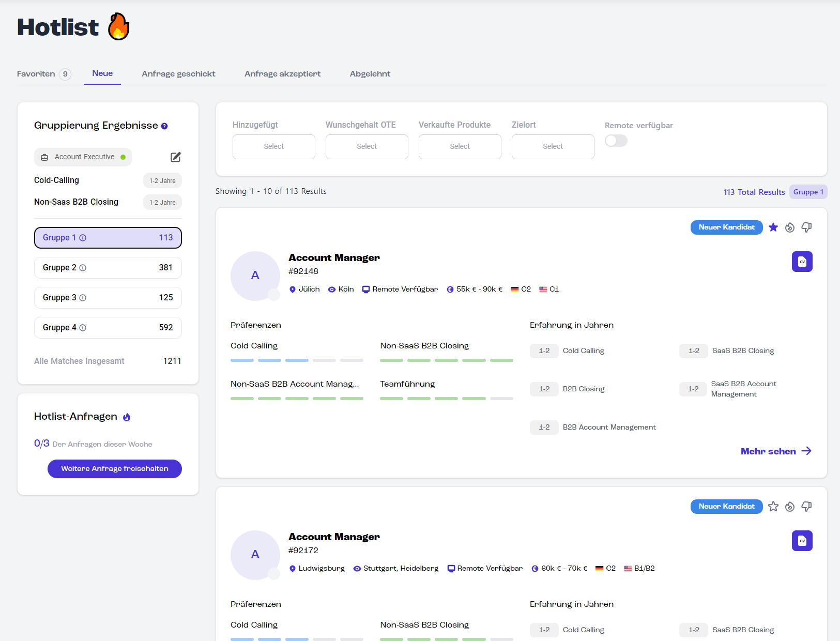Click B2B Account Management experience entry
The height and width of the screenshot is (641, 840).
[x=593, y=427]
